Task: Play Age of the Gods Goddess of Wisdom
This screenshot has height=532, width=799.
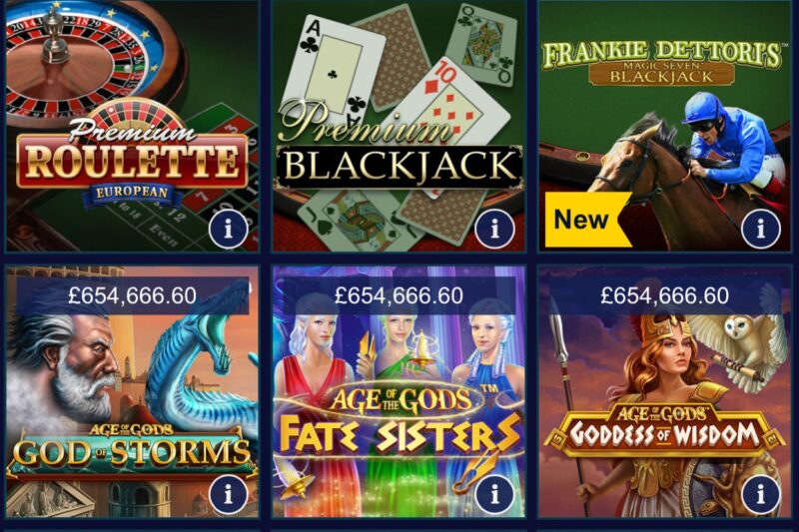Action: point(665,391)
